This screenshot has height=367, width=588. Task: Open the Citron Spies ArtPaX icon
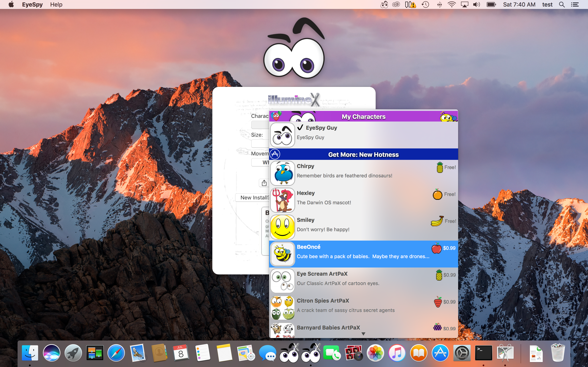pyautogui.click(x=282, y=308)
